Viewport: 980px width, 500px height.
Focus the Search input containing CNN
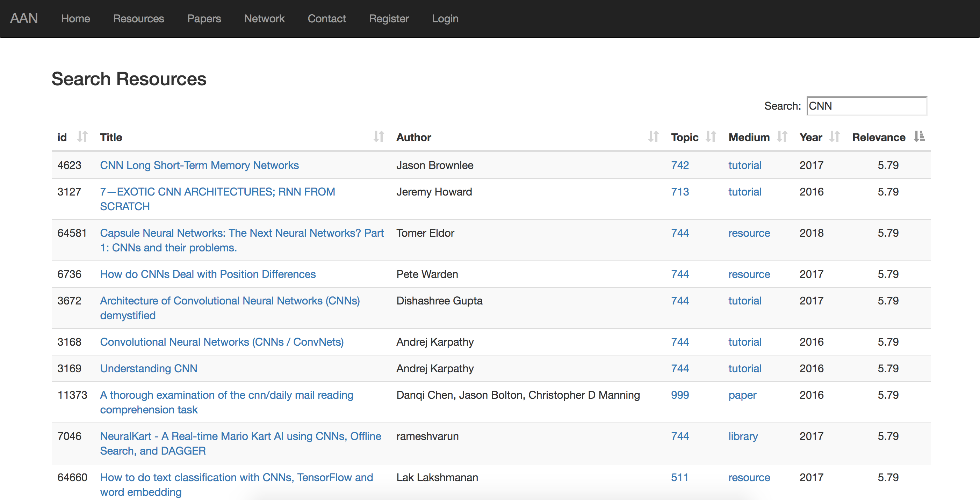pos(867,106)
